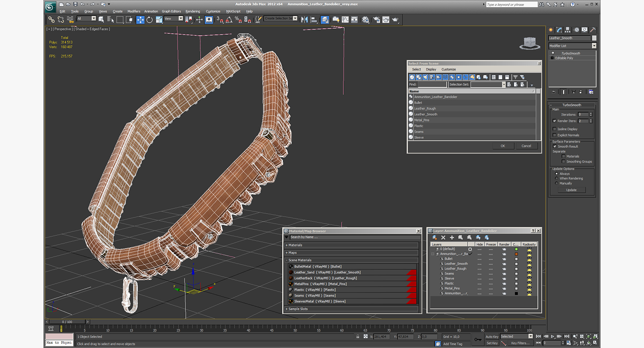The height and width of the screenshot is (348, 644).
Task: Open Customize menu in Select From Scene
Action: click(449, 69)
